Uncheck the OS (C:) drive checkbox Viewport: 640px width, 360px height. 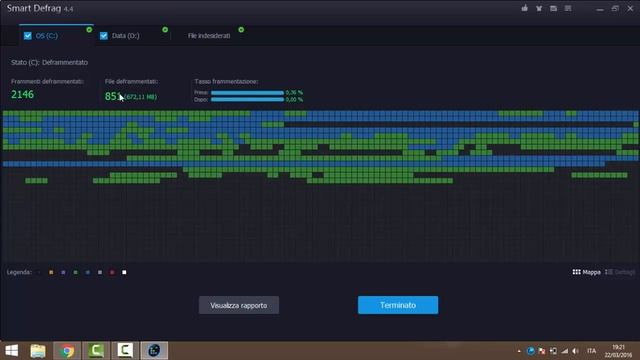(27, 36)
